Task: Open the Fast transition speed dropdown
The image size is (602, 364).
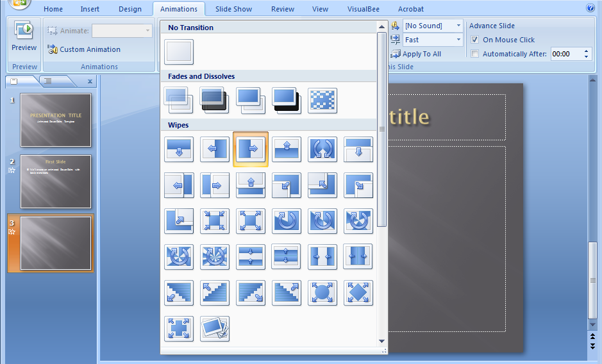Action: [x=458, y=40]
